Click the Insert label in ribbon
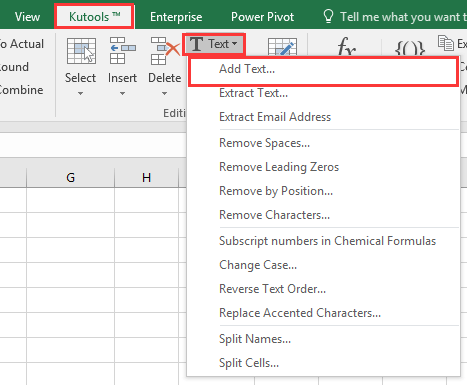The image size is (467, 385). (122, 78)
